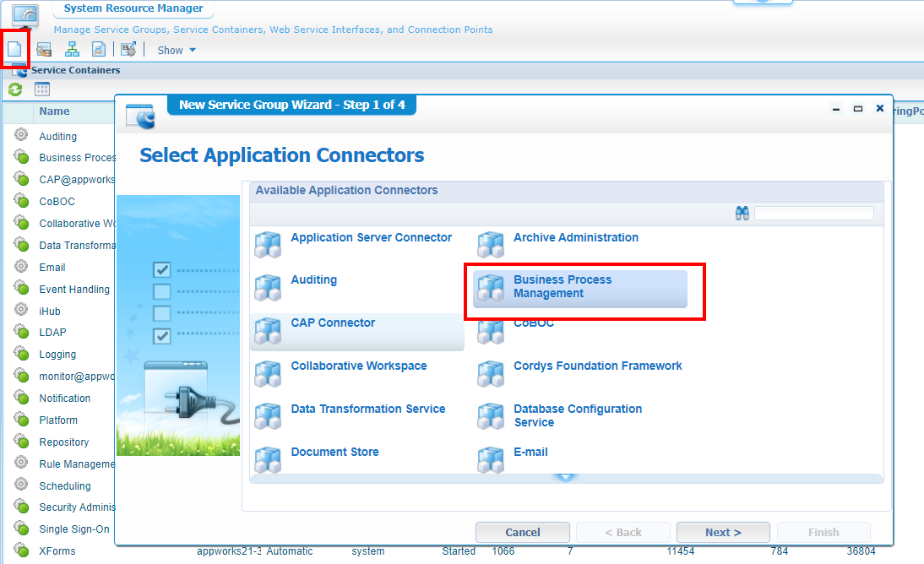Click the green status icon beside CoBOC row

(21, 201)
